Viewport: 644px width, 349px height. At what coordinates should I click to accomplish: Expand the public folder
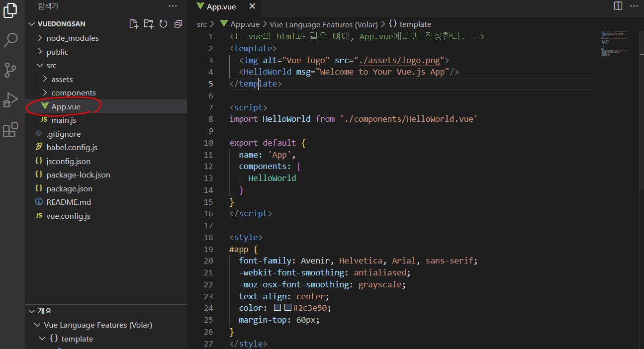106,52
